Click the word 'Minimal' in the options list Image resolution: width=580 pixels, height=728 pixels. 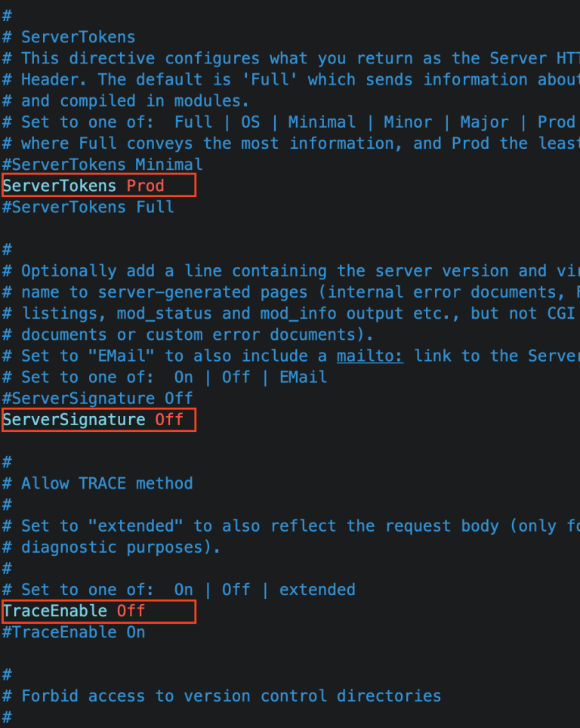pyautogui.click(x=322, y=122)
